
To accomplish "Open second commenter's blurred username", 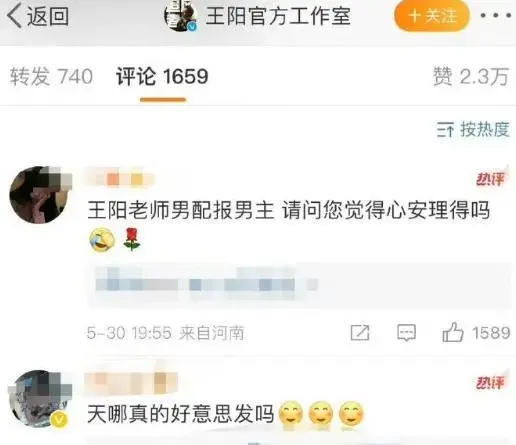I will point(131,381).
